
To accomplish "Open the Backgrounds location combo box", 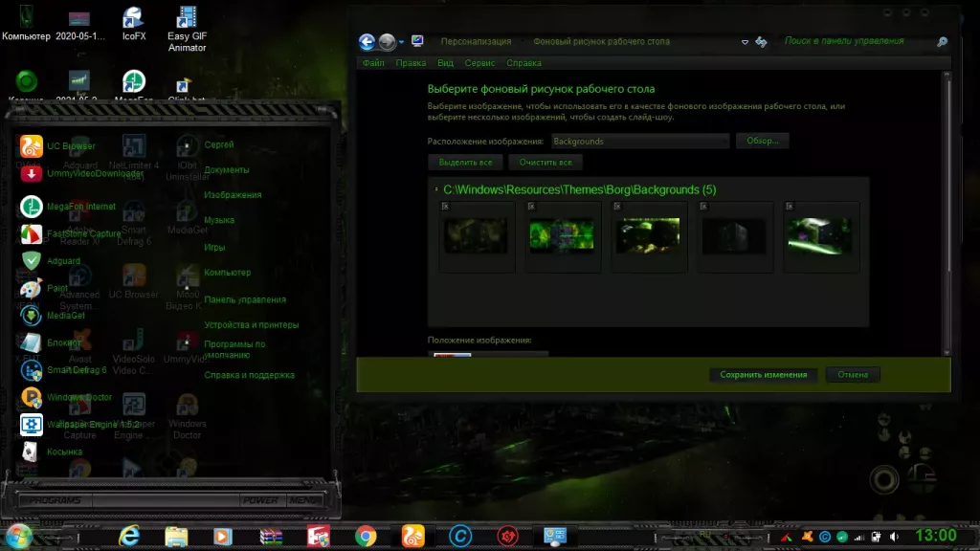I will point(640,142).
